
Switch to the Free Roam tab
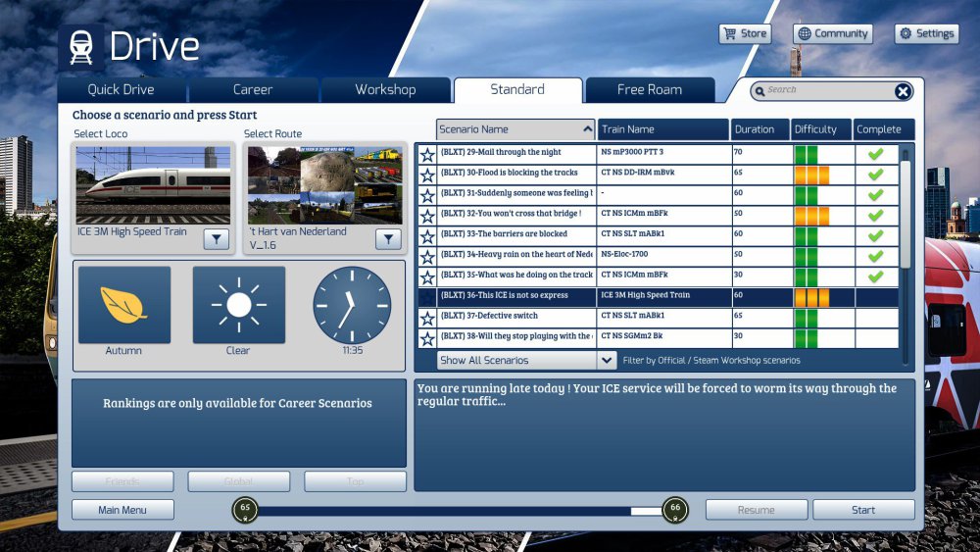(649, 89)
